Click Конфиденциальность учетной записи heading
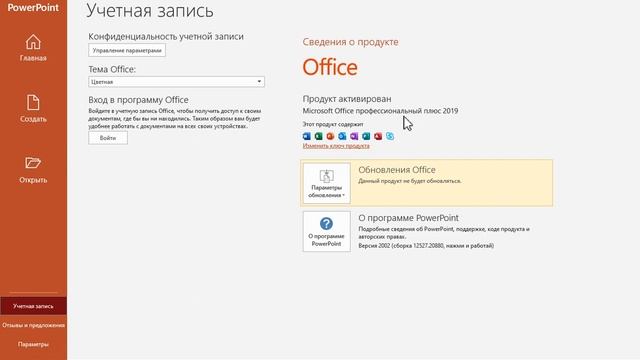 coord(166,36)
